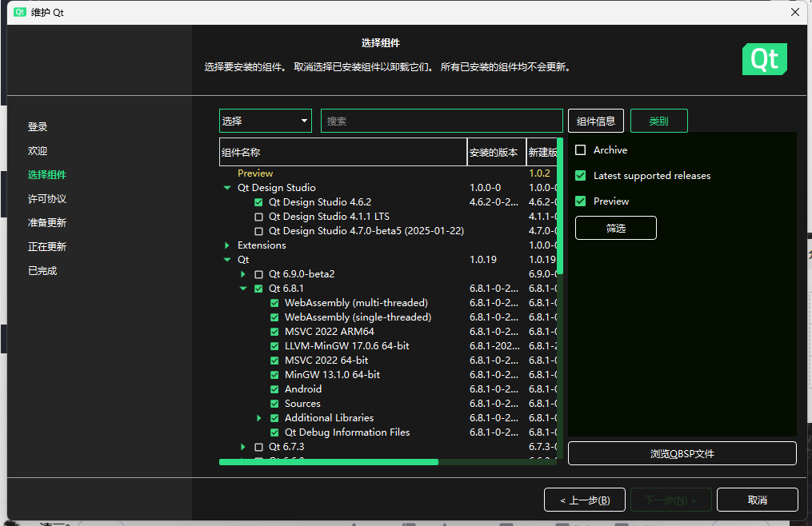Viewport: 812px width, 526px height.
Task: Uncheck Qt Design Studio 4.6.2
Action: pos(258,202)
